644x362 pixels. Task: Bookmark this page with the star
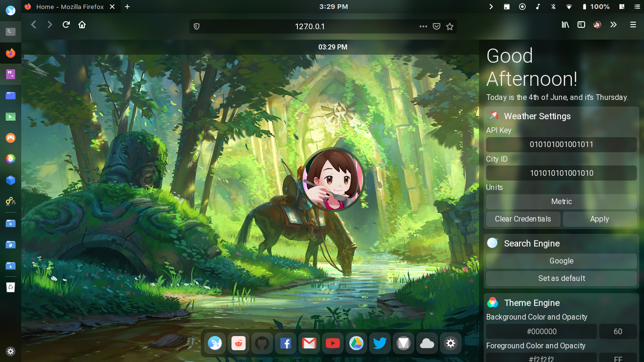(x=450, y=26)
